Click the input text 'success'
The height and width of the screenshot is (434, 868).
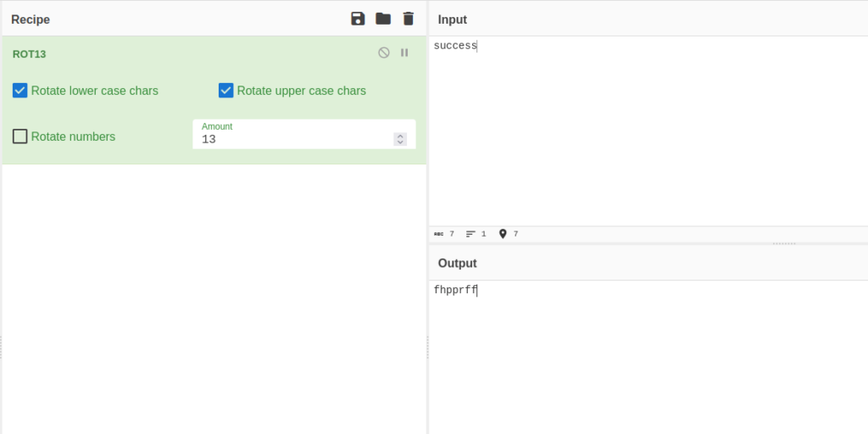[x=455, y=46]
